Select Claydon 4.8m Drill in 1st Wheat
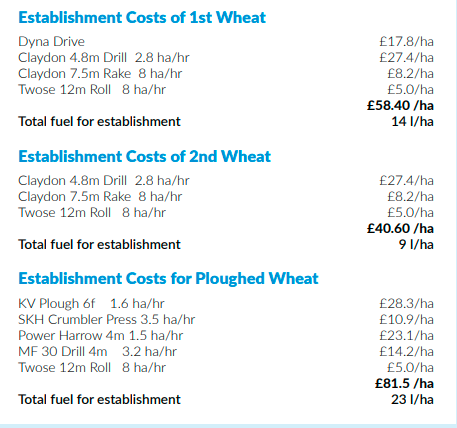Screen dimensions: 457x428 coord(104,58)
